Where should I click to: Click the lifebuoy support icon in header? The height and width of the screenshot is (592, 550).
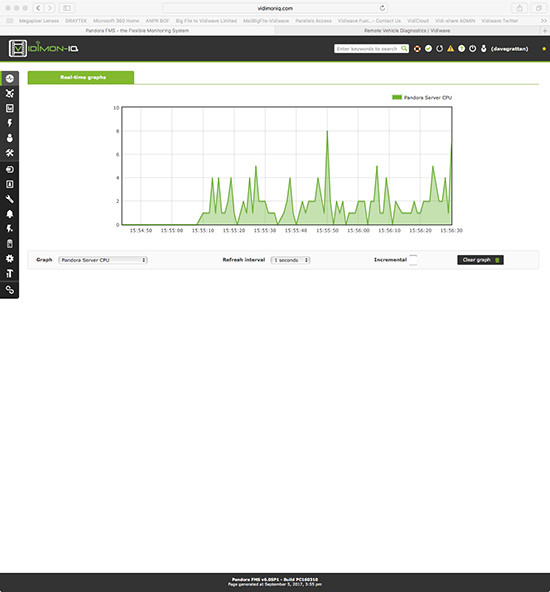[417, 49]
